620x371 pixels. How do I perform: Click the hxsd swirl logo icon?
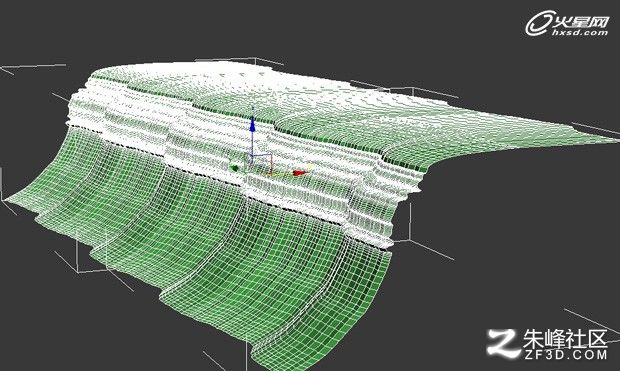(x=539, y=23)
